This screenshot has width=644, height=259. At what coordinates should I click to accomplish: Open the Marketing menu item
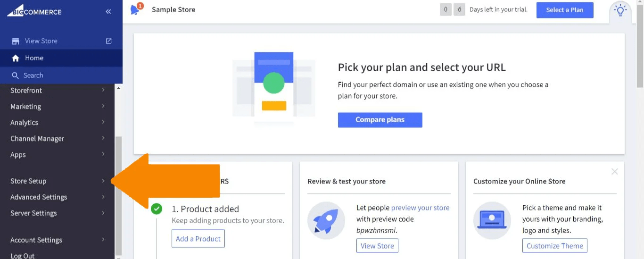click(26, 107)
